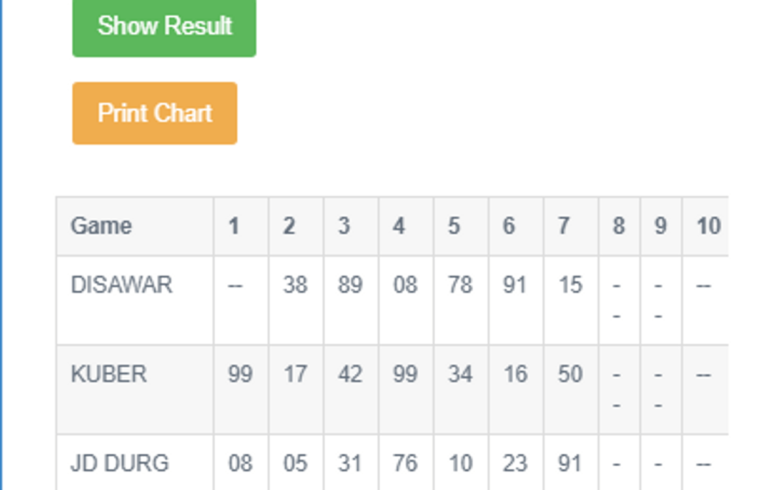The image size is (768, 490).
Task: Click column header 1
Action: pos(234,226)
